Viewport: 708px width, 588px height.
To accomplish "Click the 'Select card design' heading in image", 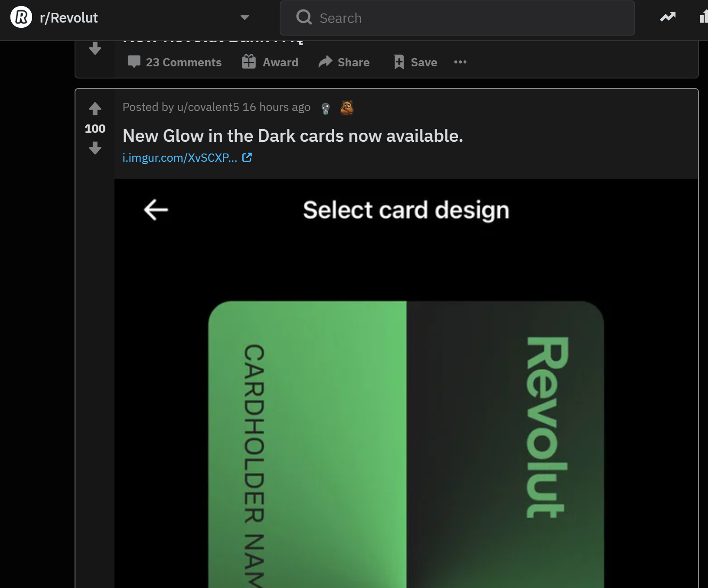I will coord(406,210).
